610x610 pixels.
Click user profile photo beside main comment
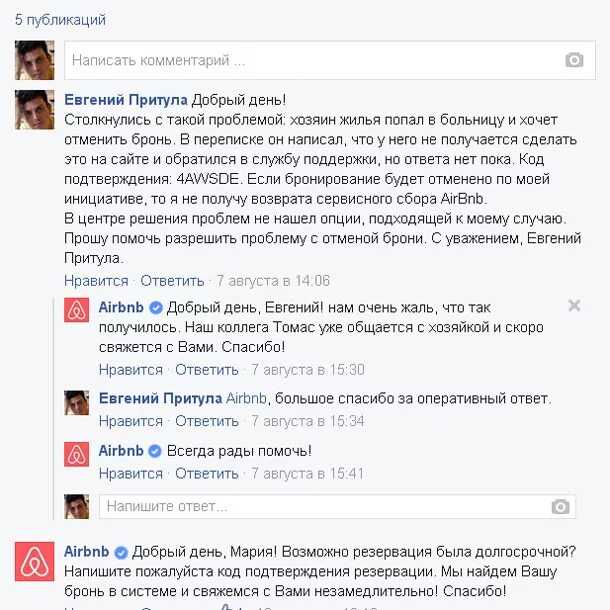pyautogui.click(x=34, y=110)
